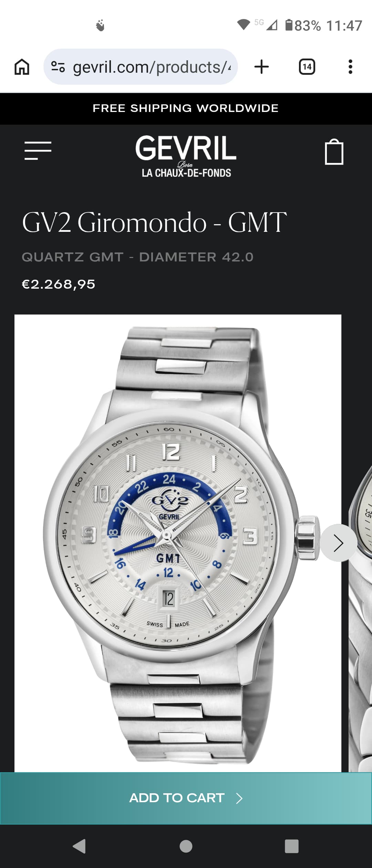372x868 pixels.
Task: Tap the partially visible second watch image
Action: pyautogui.click(x=360, y=620)
